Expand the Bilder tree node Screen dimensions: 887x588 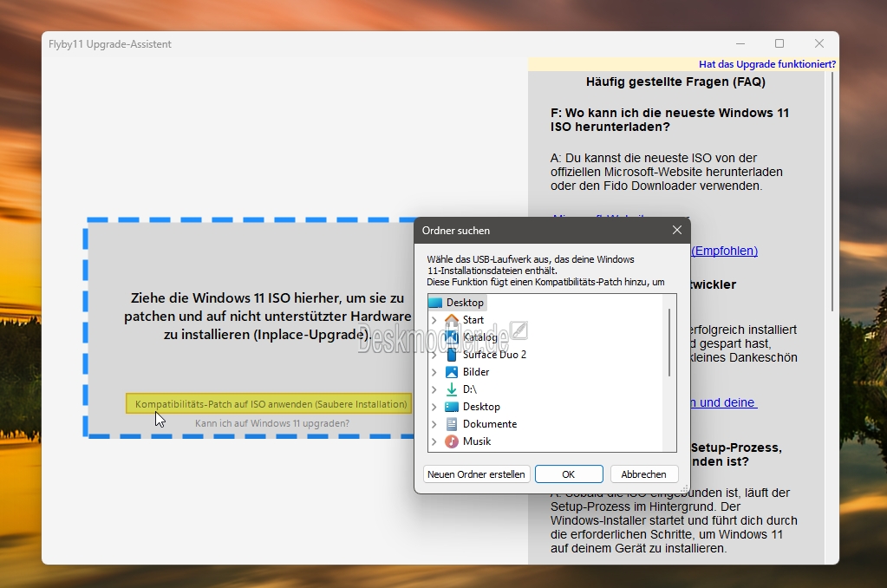[434, 372]
